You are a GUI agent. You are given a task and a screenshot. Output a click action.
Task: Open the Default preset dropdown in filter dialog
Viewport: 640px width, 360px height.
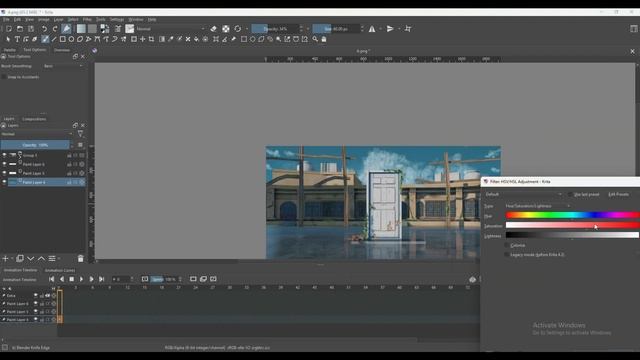523,194
